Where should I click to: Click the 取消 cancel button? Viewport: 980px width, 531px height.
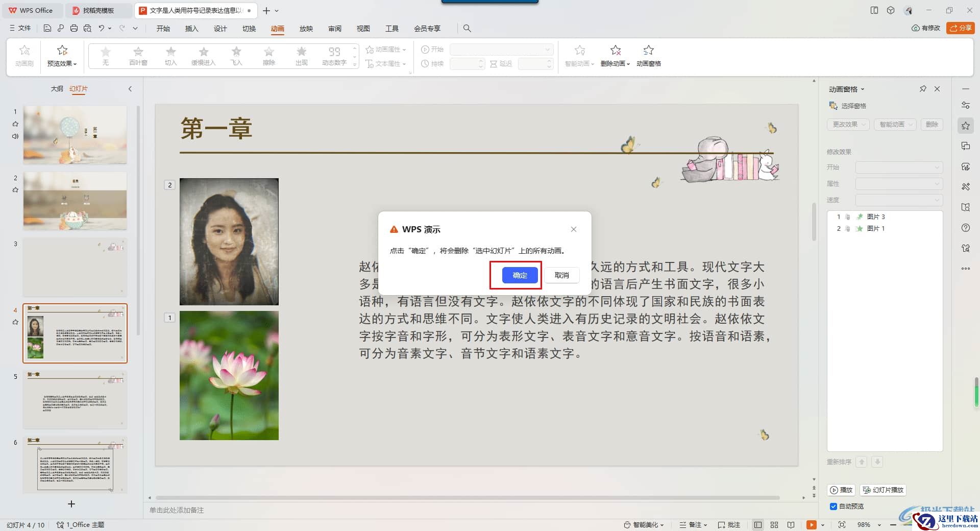[x=561, y=275]
